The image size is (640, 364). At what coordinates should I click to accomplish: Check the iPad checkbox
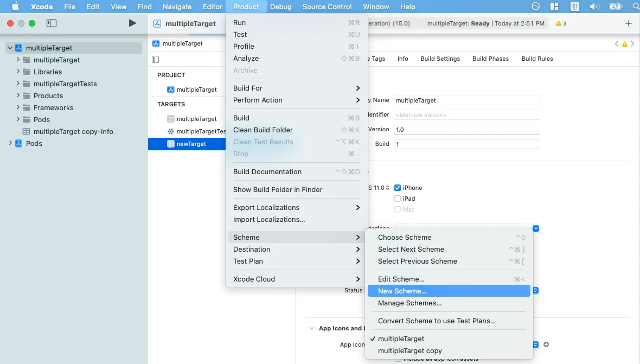tap(398, 199)
